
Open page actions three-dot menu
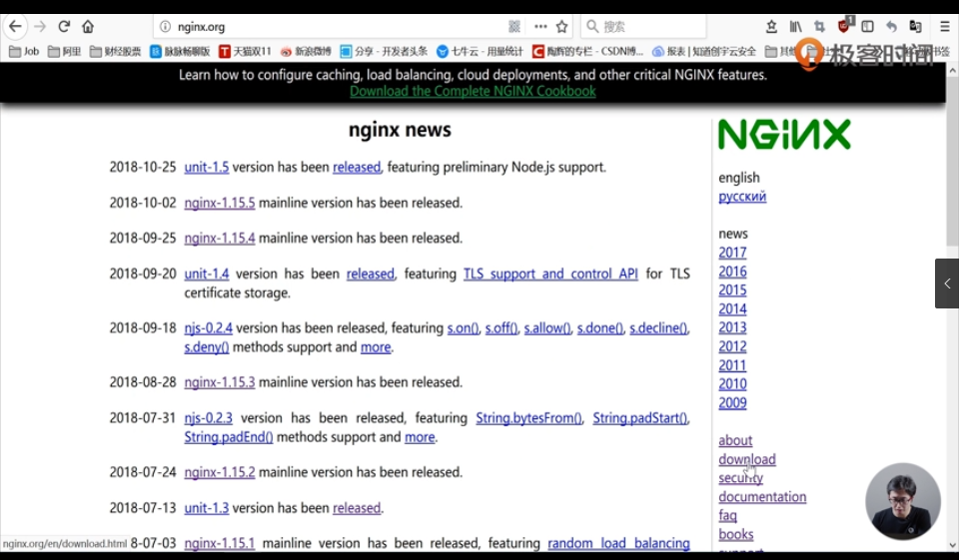[x=540, y=26]
